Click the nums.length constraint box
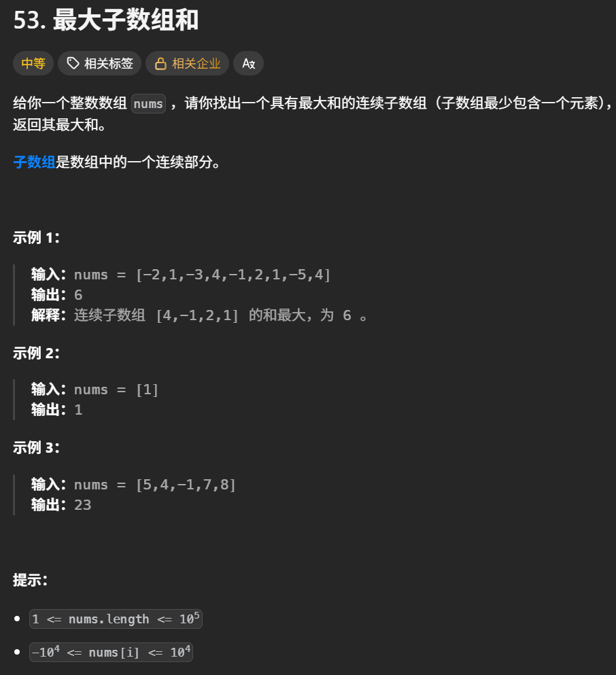Viewport: 616px width, 675px height. (116, 619)
